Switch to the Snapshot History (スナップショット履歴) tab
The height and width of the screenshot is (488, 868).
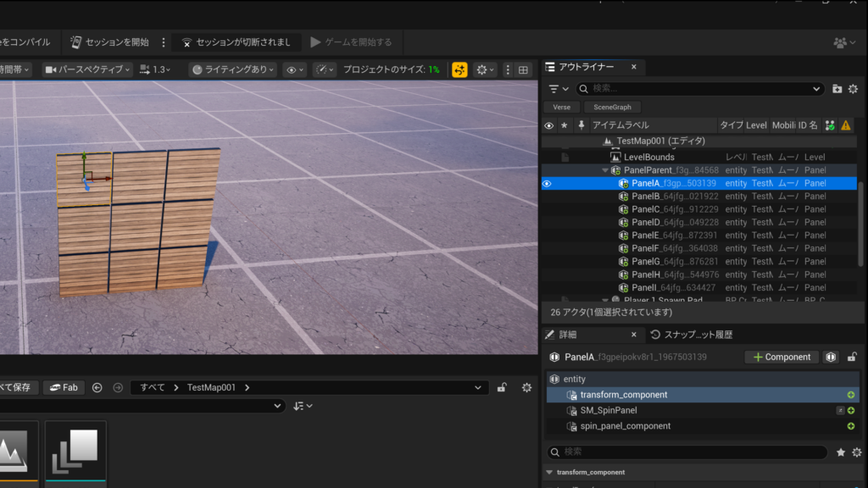(x=691, y=335)
